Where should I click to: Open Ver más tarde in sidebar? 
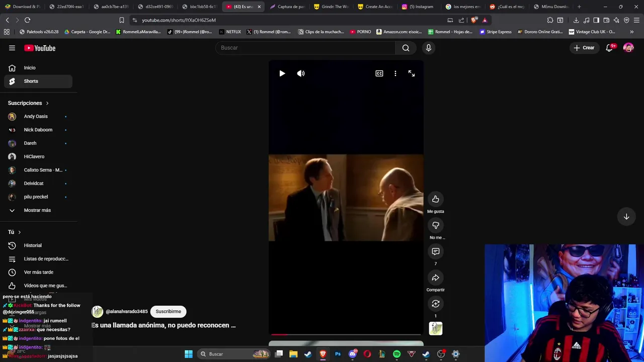click(38, 272)
